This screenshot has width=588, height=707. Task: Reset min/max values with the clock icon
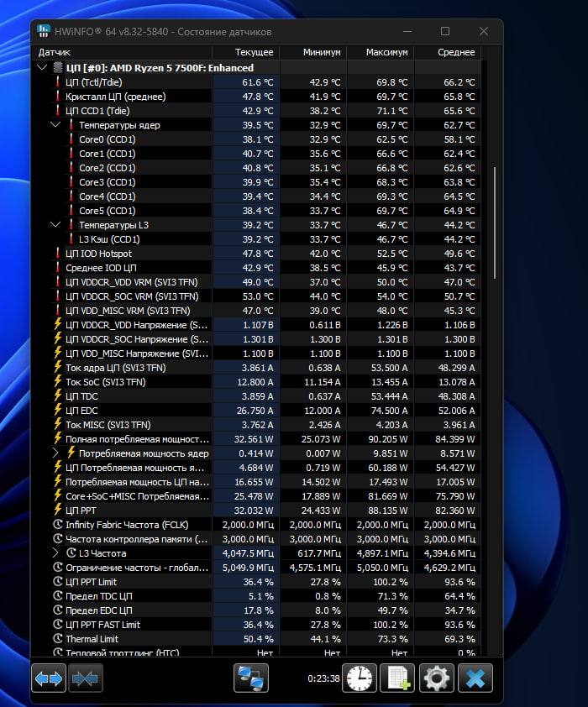click(x=360, y=678)
